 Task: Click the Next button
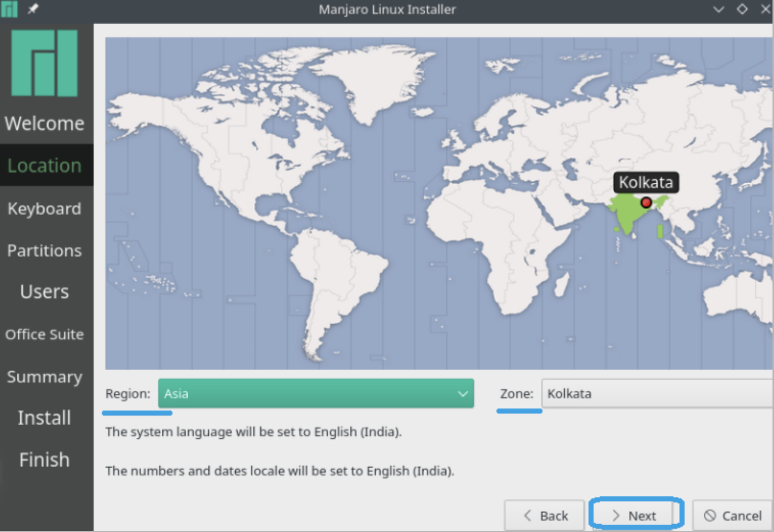click(x=635, y=516)
